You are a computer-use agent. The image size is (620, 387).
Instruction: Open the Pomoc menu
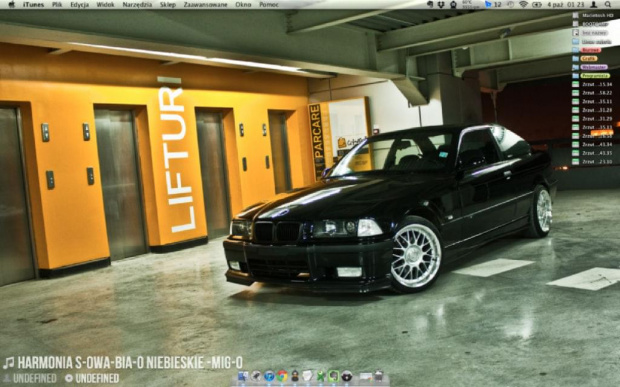(x=269, y=5)
